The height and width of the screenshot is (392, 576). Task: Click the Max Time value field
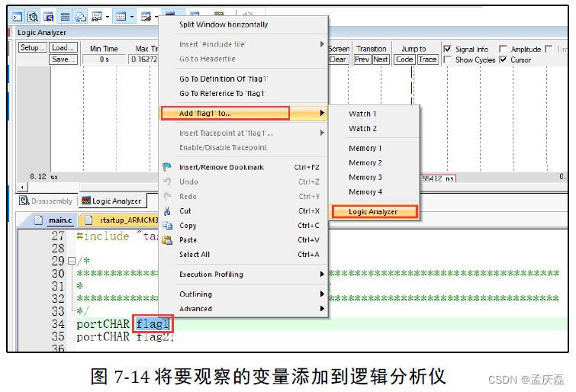point(144,59)
